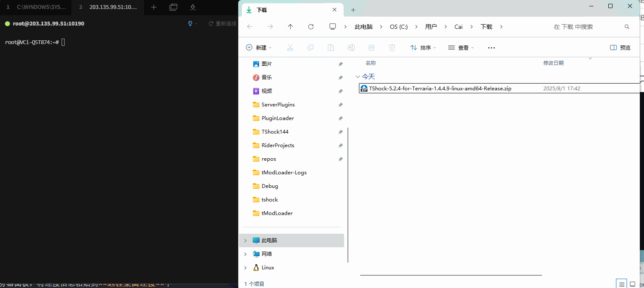This screenshot has height=288, width=644.
Task: Click the Paste clipboard icon
Action: (331, 48)
